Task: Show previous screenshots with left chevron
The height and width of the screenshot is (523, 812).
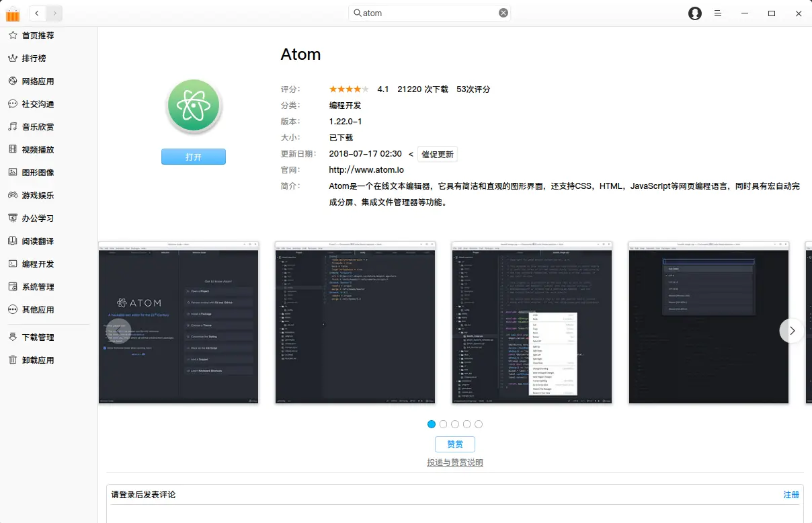Action: (118, 331)
